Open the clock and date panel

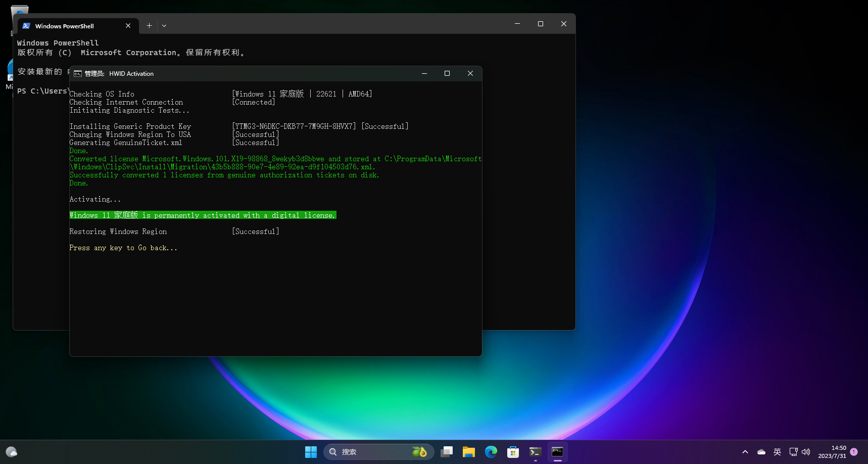point(832,452)
